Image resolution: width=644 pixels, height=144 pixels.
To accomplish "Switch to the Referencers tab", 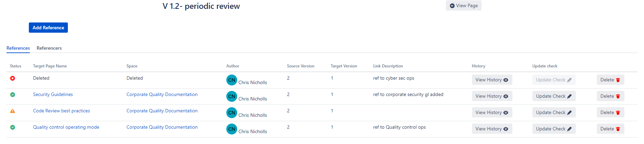I will (49, 48).
